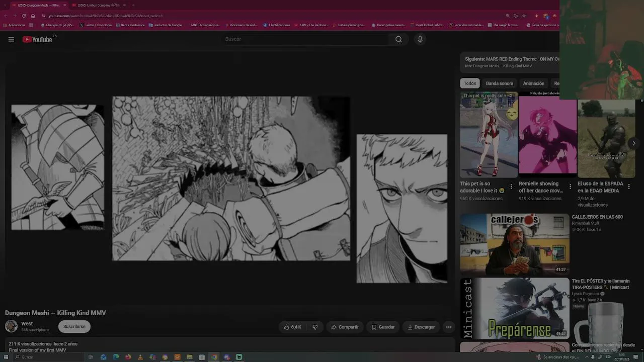The image size is (644, 362).
Task: Click the Windows taskbar search box
Action: [x=48, y=357]
